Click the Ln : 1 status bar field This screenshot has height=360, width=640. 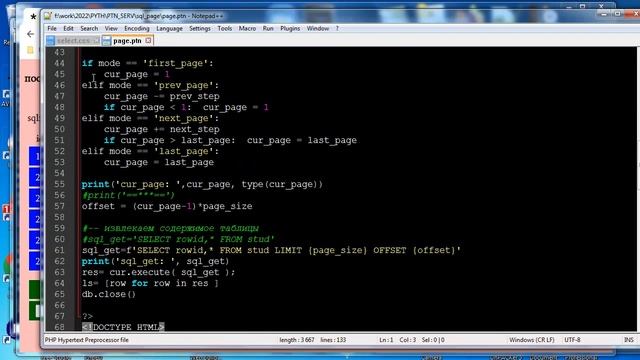coord(386,340)
